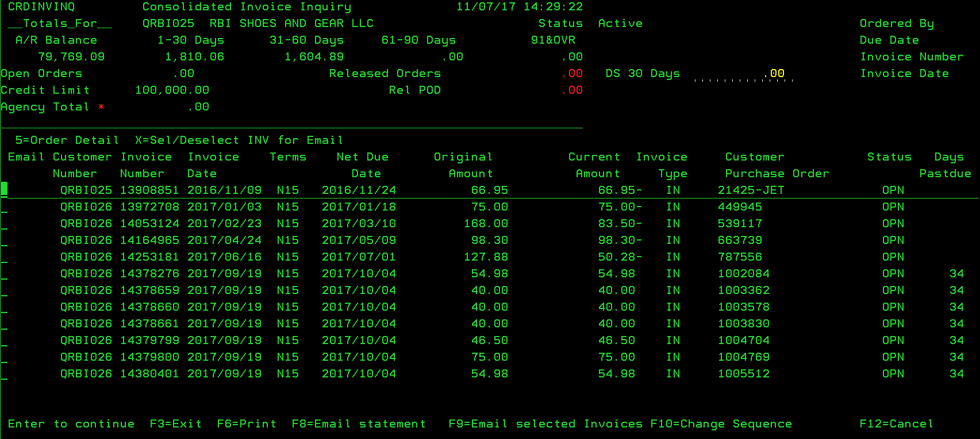Viewport: 980px width, 439px height.
Task: Click the 5=Order Detail option text
Action: (67, 140)
